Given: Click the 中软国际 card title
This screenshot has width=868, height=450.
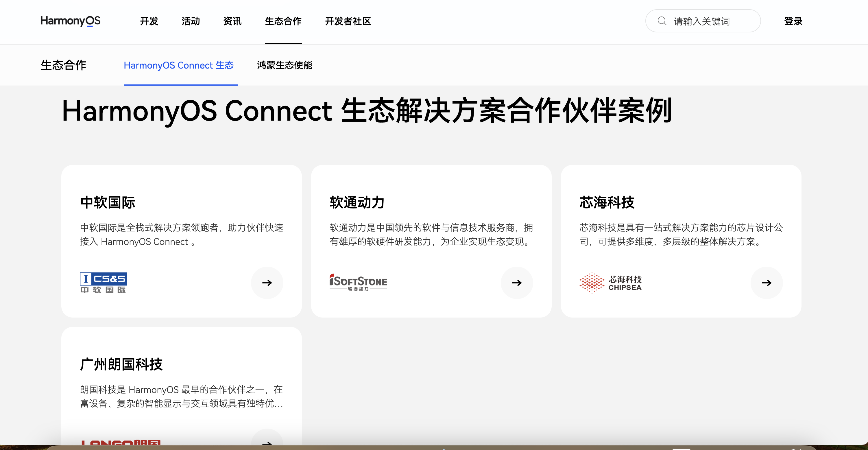Looking at the screenshot, I should [x=108, y=202].
